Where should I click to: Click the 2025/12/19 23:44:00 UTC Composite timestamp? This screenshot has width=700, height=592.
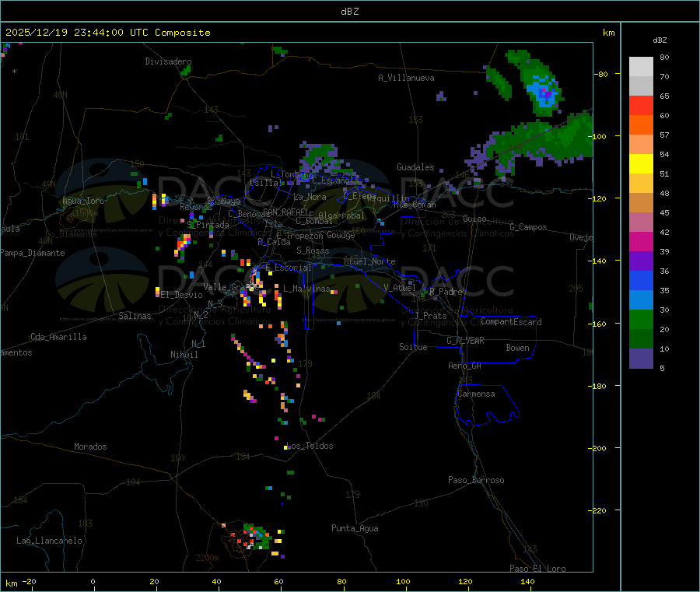[x=107, y=33]
